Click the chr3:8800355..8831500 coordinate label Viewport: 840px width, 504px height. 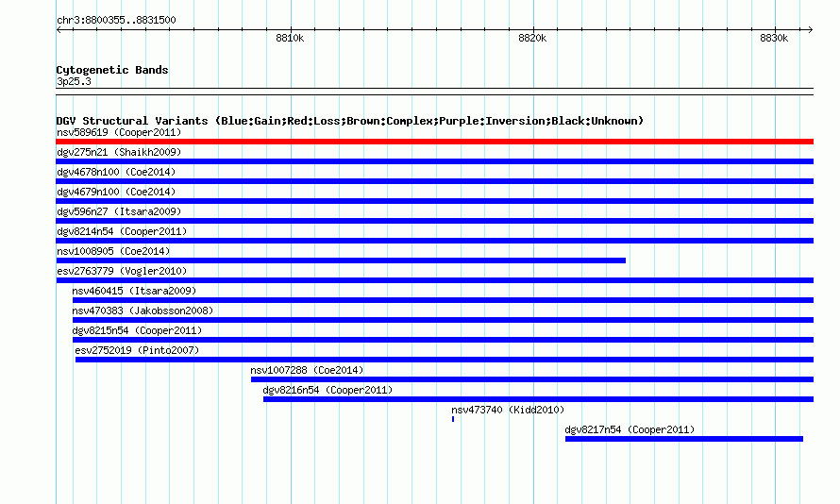pyautogui.click(x=116, y=20)
